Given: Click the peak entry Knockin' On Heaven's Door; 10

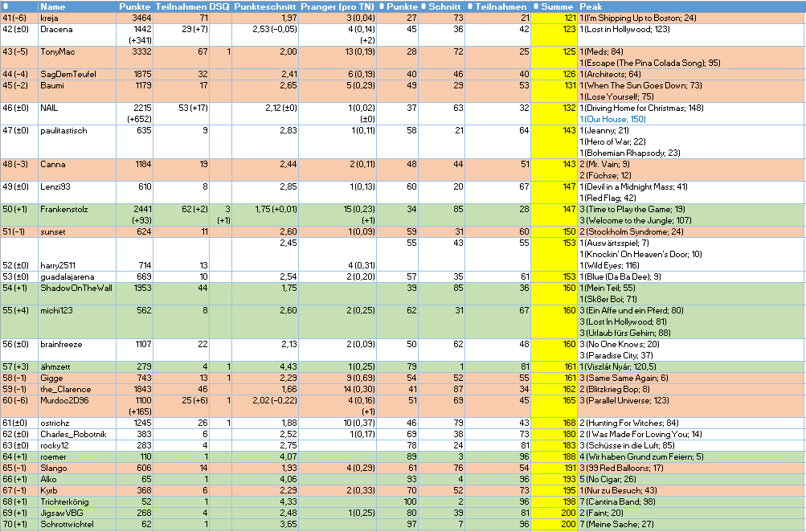Looking at the screenshot, I should pyautogui.click(x=641, y=255).
